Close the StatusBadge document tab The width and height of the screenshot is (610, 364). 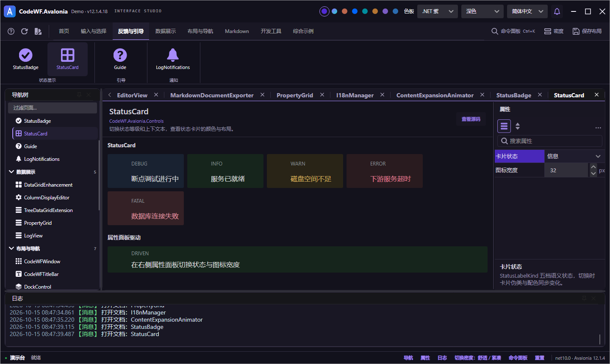click(x=540, y=95)
